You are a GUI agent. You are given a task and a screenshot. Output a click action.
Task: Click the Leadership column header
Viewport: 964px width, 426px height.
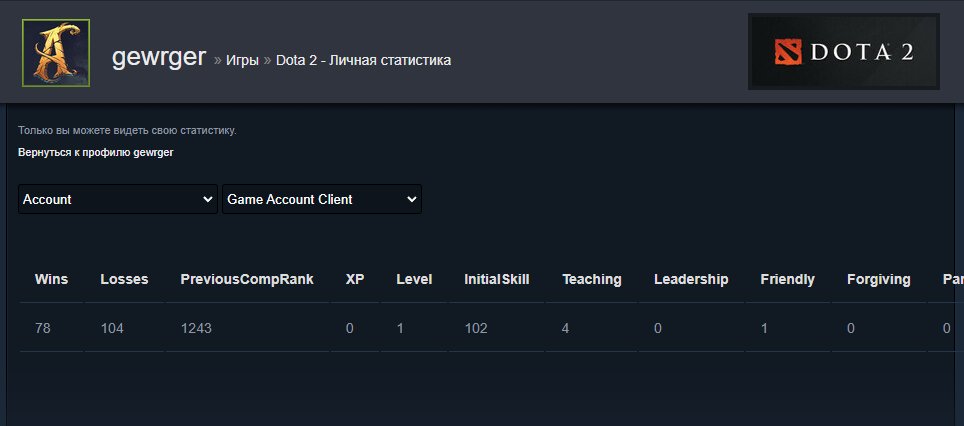click(x=691, y=280)
